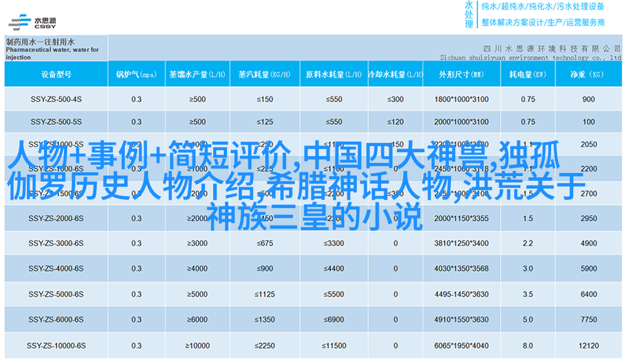Click the SSY-ZS-6000-6S model cell
This screenshot has height=364, width=627.
point(56,320)
